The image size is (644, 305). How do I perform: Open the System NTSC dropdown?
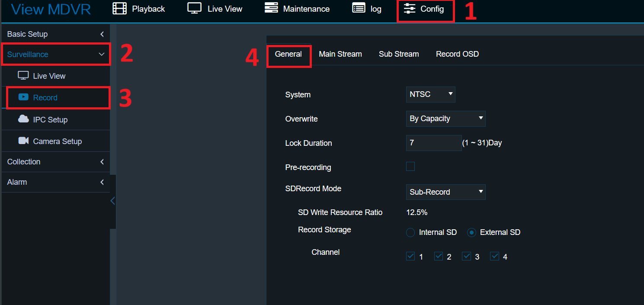coord(430,94)
